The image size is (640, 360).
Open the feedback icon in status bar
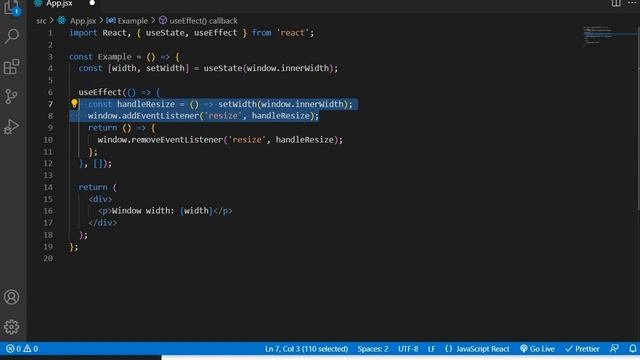pos(614,349)
